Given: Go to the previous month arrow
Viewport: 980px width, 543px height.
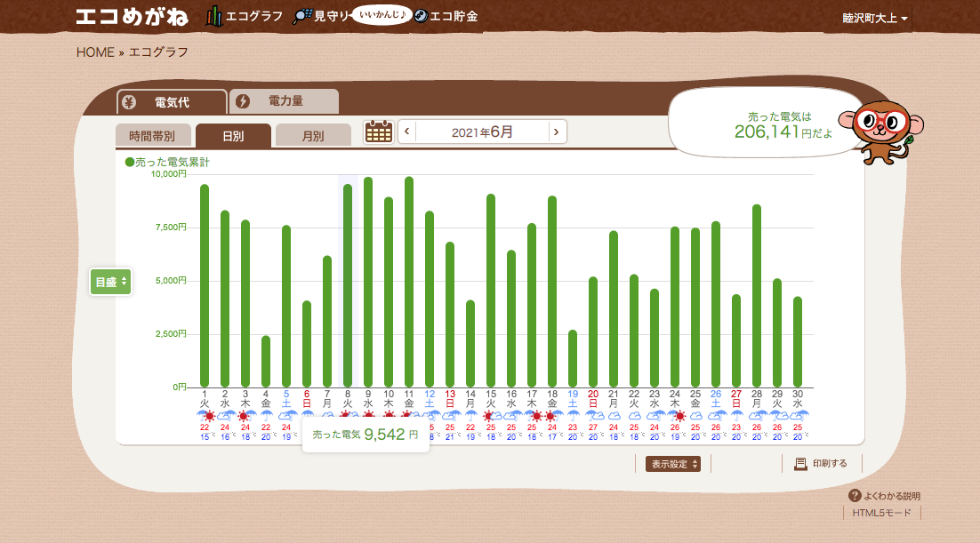Looking at the screenshot, I should tap(407, 132).
